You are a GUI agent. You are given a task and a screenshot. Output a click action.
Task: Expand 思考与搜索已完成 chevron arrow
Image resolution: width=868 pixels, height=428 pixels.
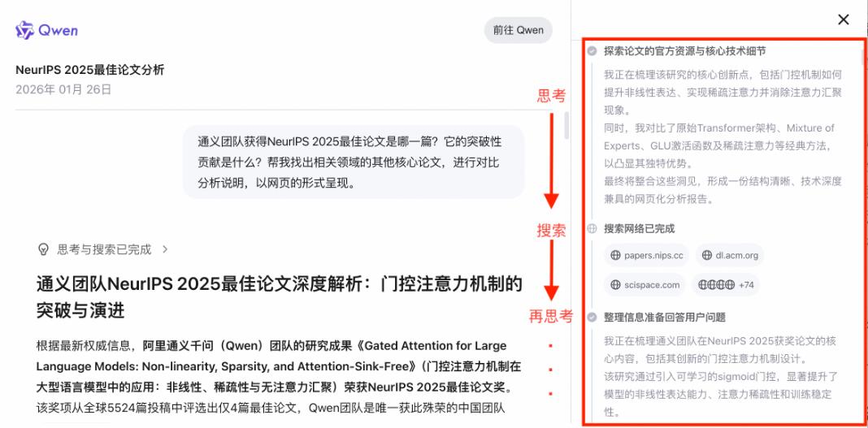165,249
